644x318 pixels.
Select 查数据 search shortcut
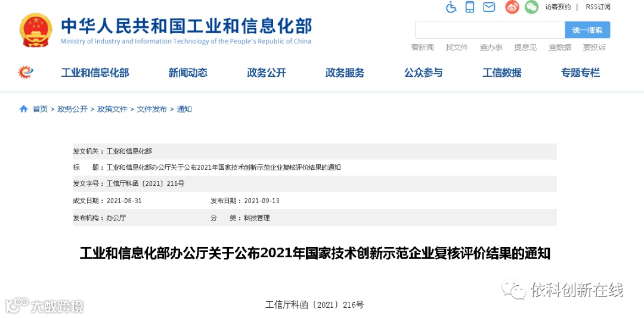tap(560, 48)
